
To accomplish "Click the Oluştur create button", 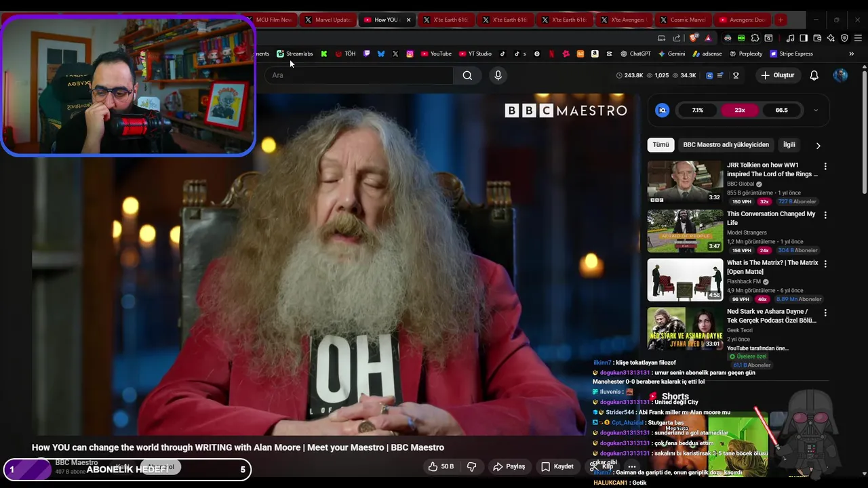I will click(777, 75).
